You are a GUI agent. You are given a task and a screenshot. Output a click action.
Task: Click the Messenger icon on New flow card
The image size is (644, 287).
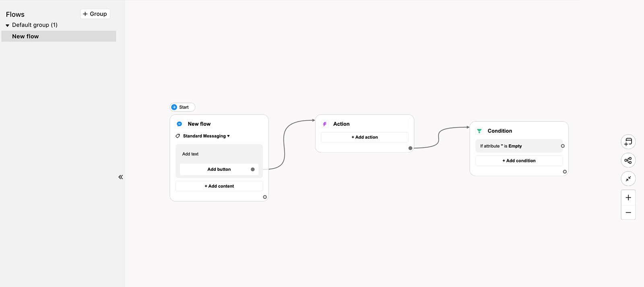click(180, 124)
